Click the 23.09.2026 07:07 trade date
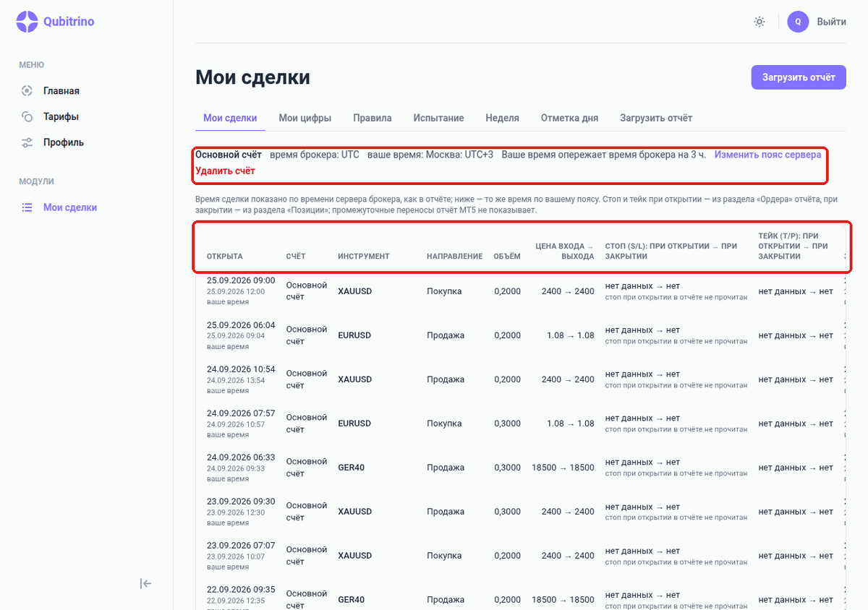868x610 pixels. click(x=241, y=546)
